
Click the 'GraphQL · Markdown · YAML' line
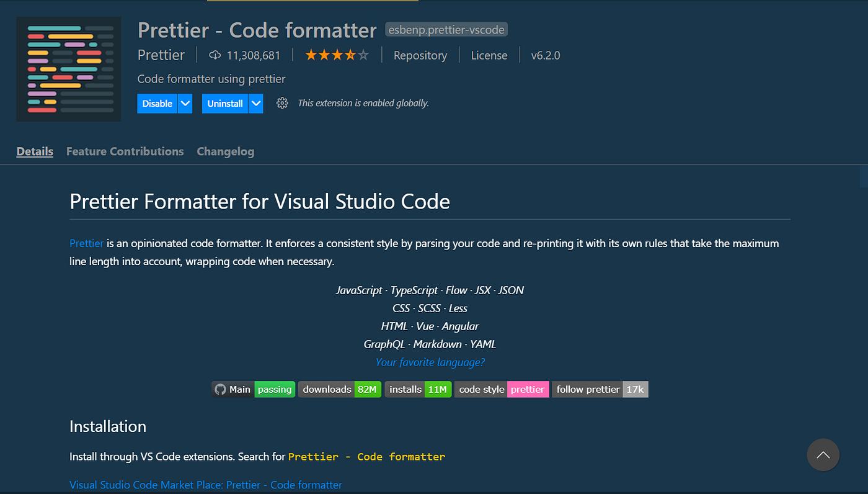[x=430, y=344]
